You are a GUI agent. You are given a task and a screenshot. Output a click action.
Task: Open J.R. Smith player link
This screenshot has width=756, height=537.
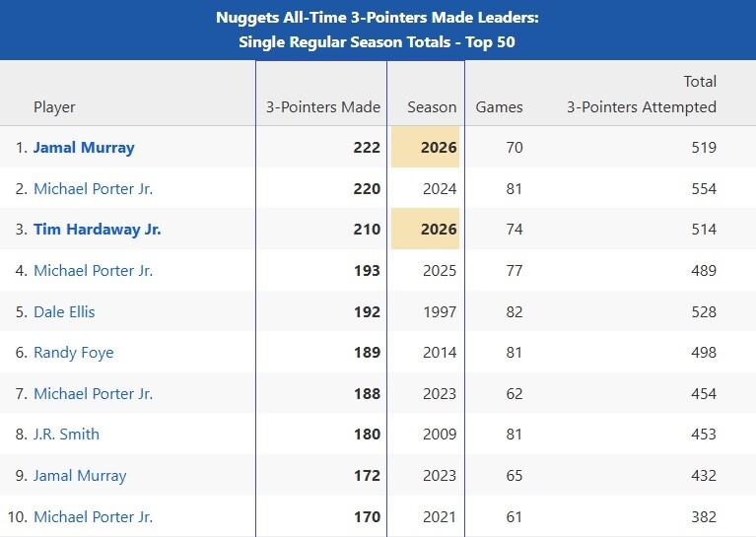pyautogui.click(x=67, y=435)
